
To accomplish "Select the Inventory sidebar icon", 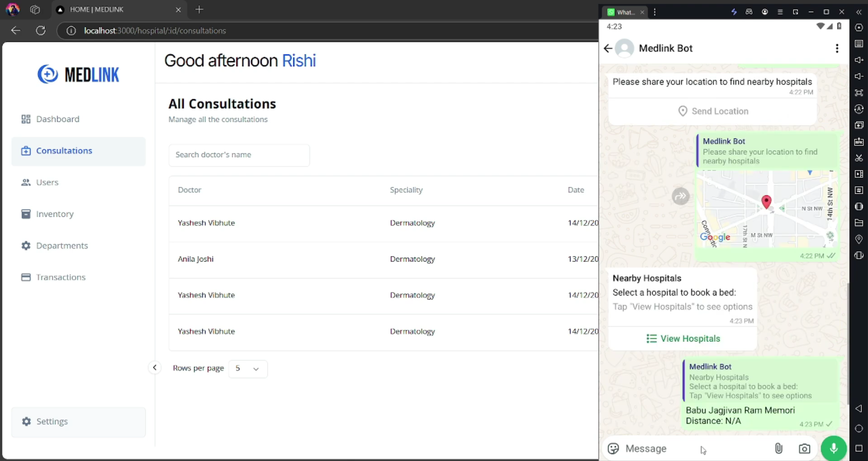I will 26,214.
